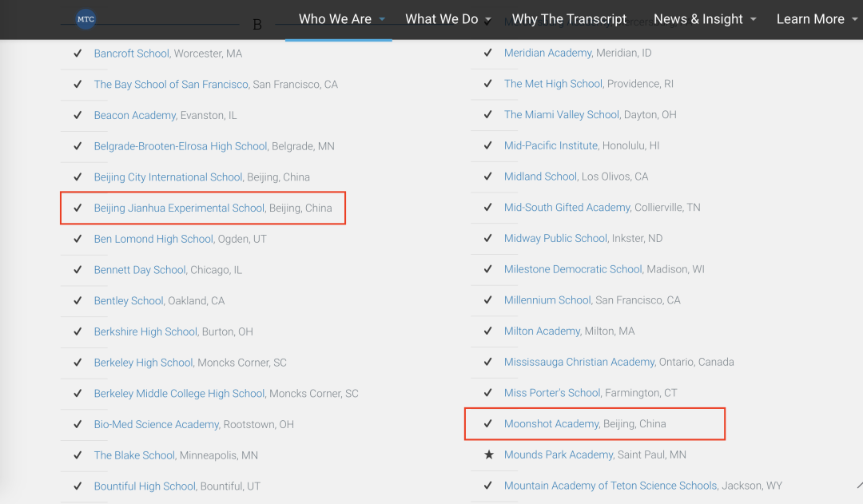Click the checkmark next to Meridian Academy

click(488, 53)
